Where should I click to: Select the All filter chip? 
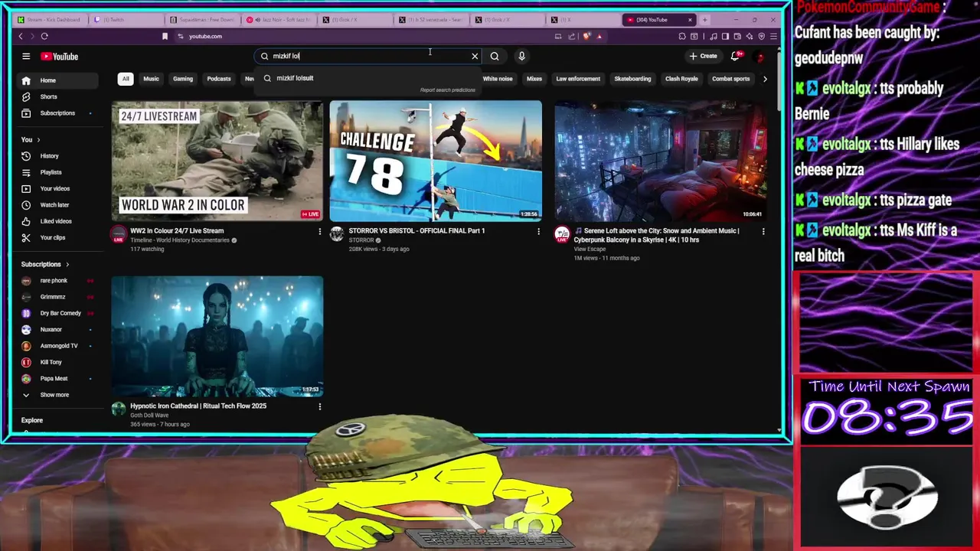[x=126, y=79]
